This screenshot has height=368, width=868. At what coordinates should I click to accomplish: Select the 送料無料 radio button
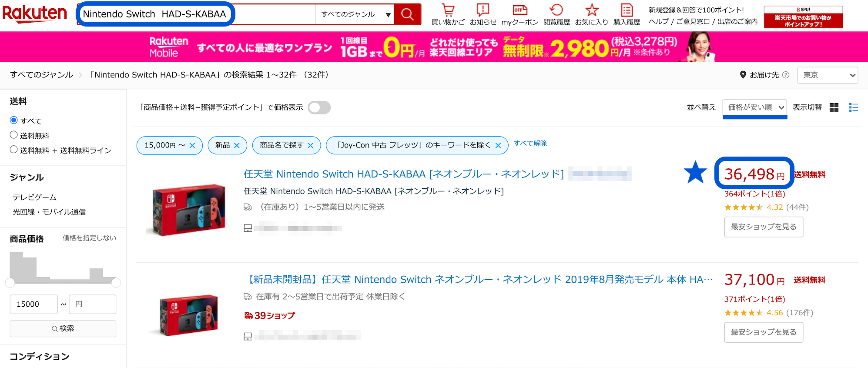point(14,135)
